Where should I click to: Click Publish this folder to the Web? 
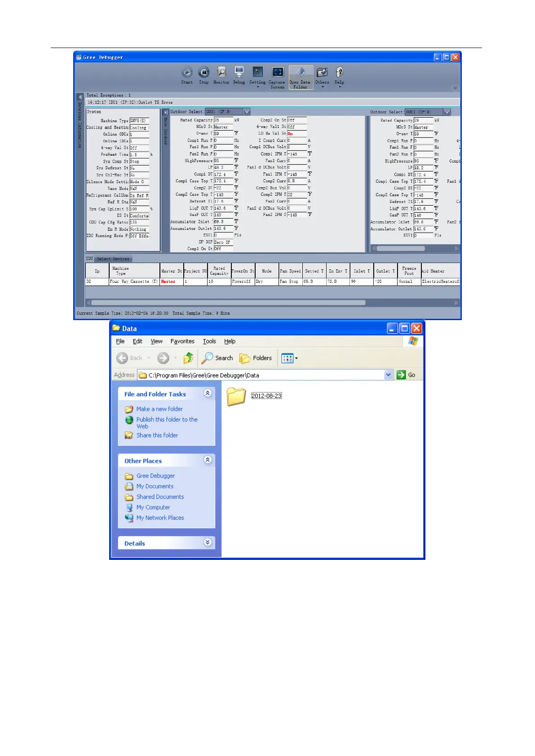(167, 423)
